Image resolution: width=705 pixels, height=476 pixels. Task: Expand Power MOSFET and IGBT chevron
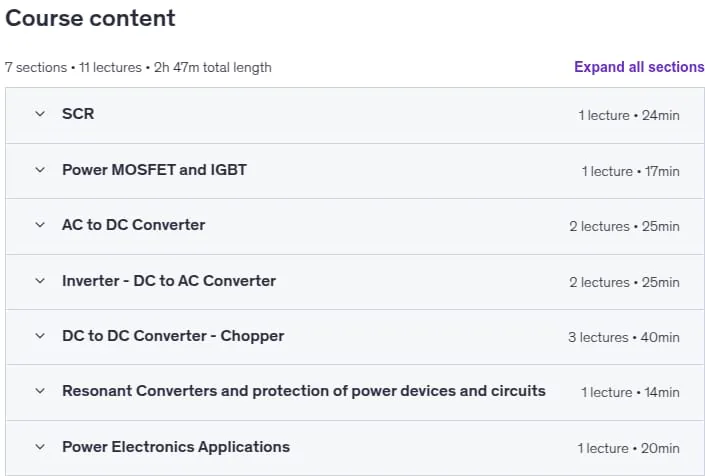[x=40, y=170]
